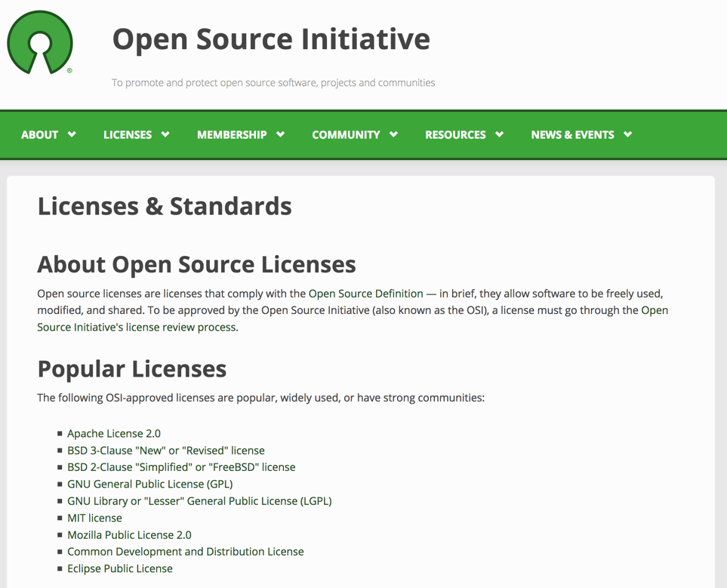Open the RESOURCES menu
Viewport: 727px width, 588px height.
(456, 134)
